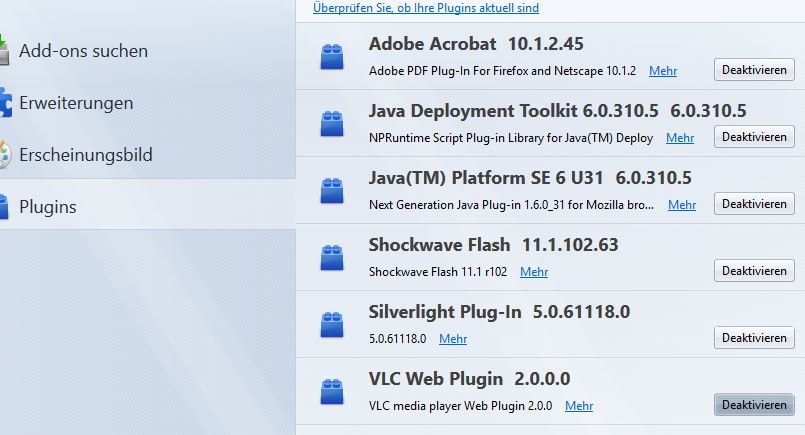Open the Add-ons suchen category
The image size is (805, 435).
click(x=83, y=51)
